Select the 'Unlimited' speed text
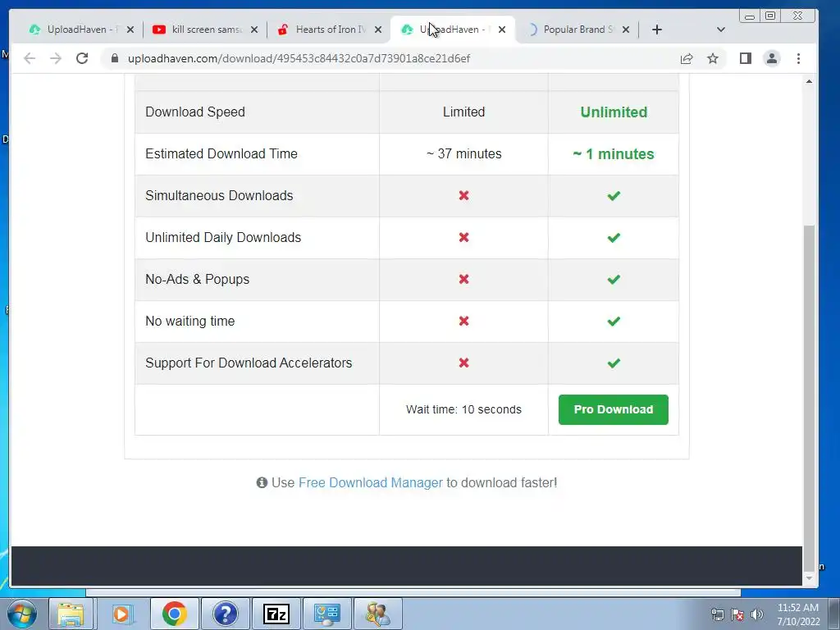The width and height of the screenshot is (840, 630). (614, 112)
